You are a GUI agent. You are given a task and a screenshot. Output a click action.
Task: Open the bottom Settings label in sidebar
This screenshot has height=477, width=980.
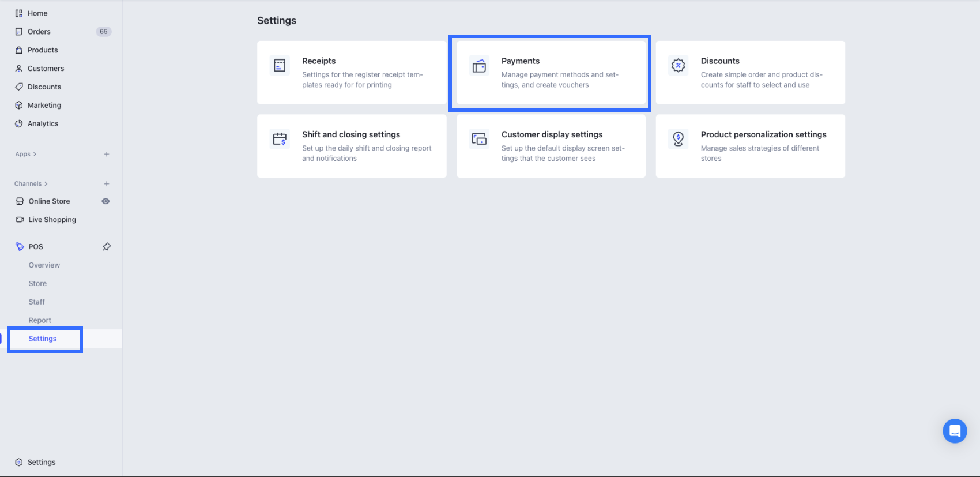42,463
